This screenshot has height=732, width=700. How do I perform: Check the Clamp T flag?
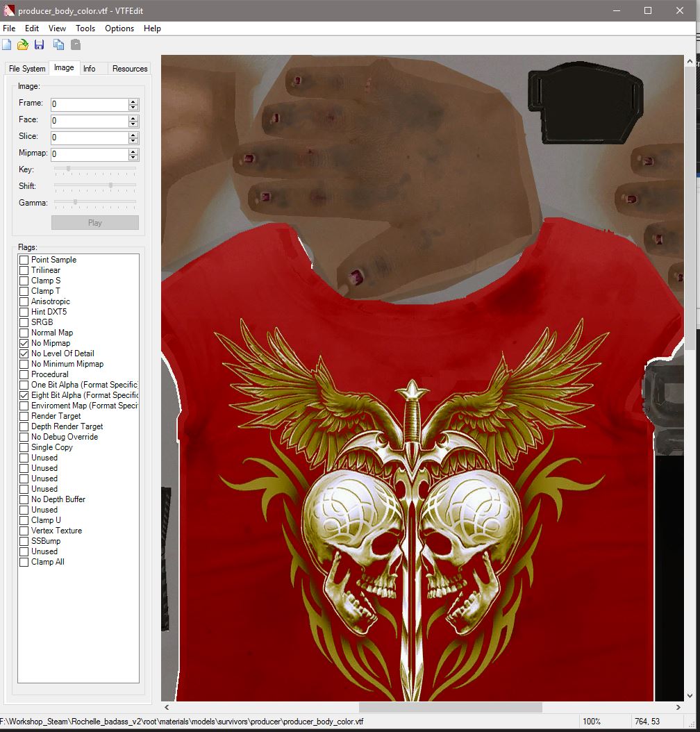tap(24, 291)
